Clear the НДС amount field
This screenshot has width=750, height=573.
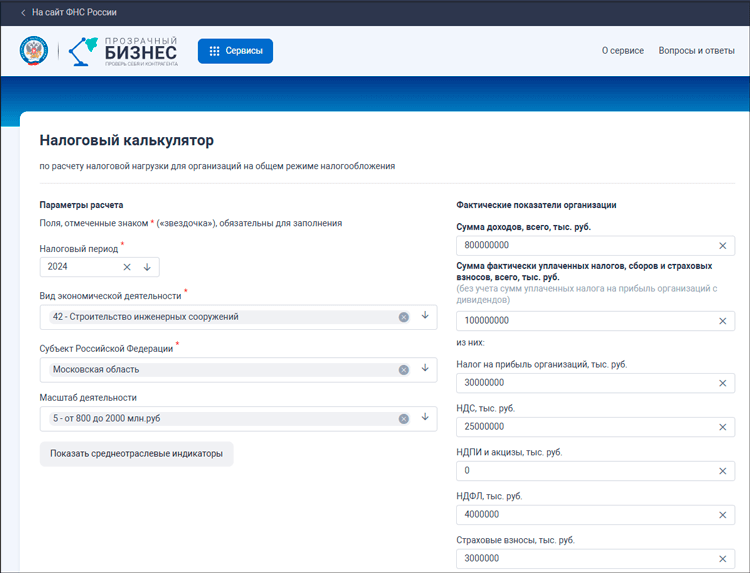pyautogui.click(x=722, y=428)
